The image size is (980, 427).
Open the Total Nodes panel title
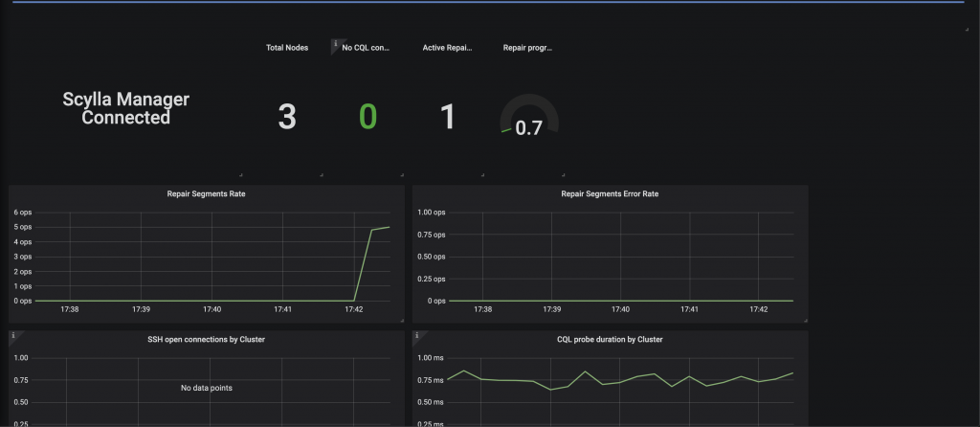(x=287, y=48)
